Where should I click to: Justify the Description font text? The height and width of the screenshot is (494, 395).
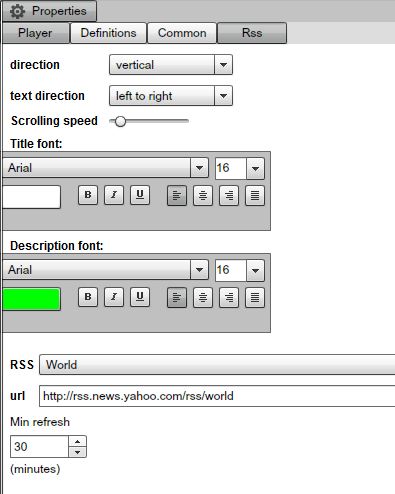[255, 297]
